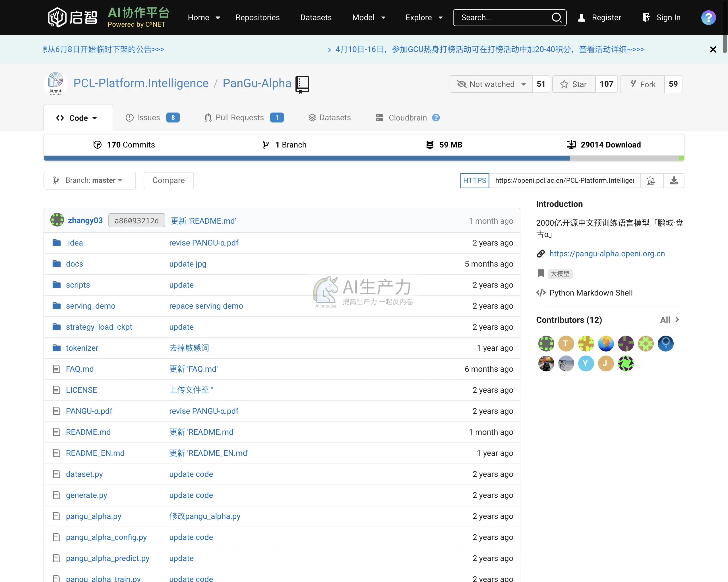This screenshot has height=582, width=728.
Task: Open the PANGU-α.pdf file
Action: 89,411
